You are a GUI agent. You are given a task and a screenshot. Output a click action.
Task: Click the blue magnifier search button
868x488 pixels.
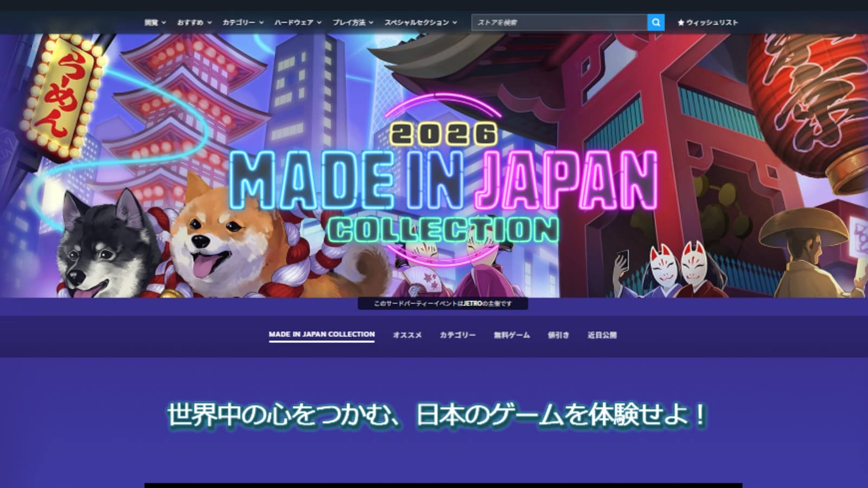(655, 22)
